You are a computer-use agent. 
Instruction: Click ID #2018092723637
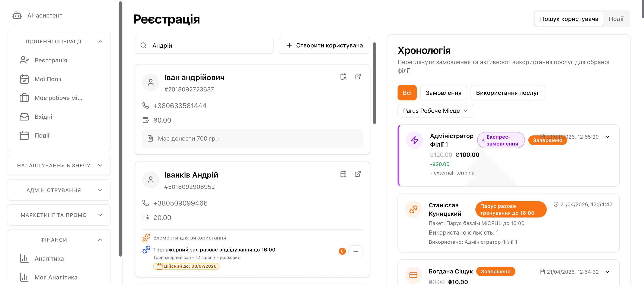tap(189, 89)
